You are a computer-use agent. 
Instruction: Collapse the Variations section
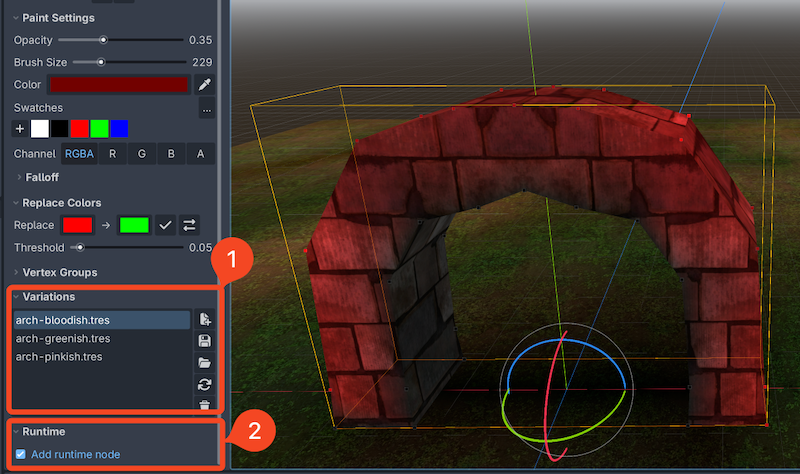(x=16, y=297)
